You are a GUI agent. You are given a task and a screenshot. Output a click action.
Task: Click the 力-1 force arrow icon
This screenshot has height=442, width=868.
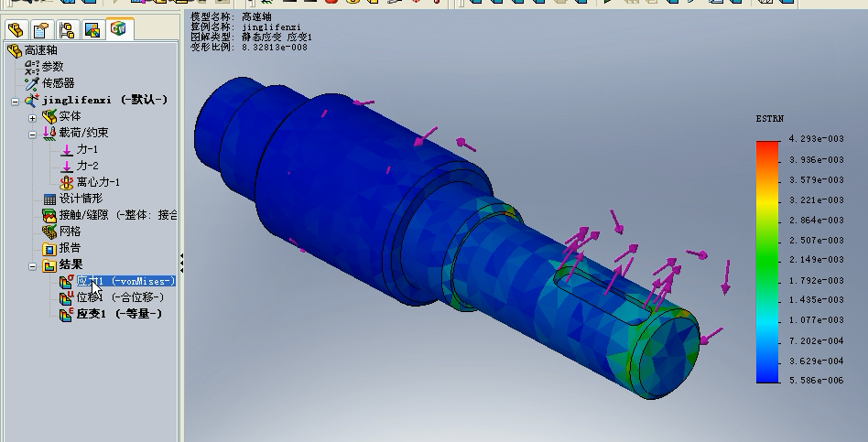point(67,149)
